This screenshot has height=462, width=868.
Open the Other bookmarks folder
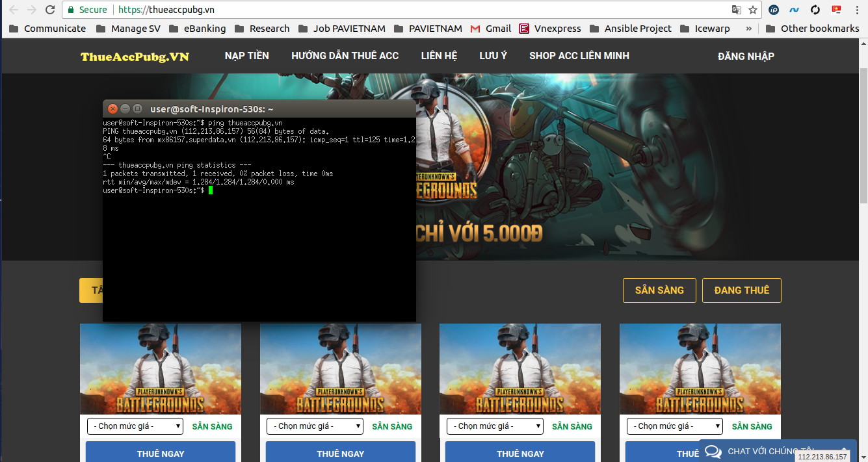pyautogui.click(x=813, y=29)
